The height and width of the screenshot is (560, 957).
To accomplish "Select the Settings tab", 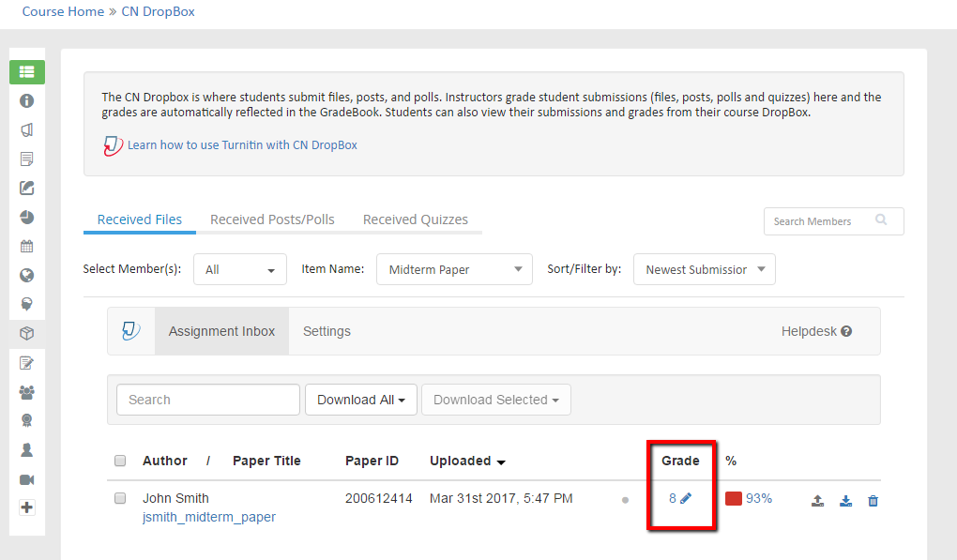I will click(327, 331).
